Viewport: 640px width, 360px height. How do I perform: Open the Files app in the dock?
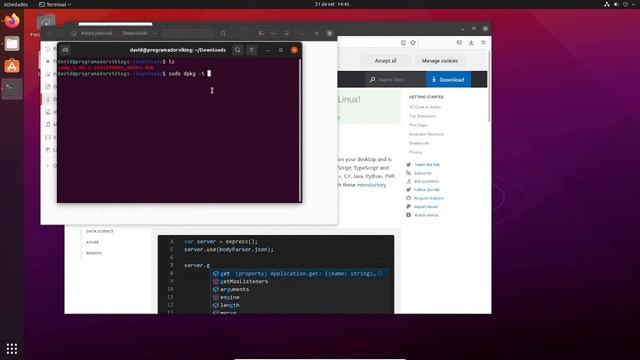[x=12, y=44]
